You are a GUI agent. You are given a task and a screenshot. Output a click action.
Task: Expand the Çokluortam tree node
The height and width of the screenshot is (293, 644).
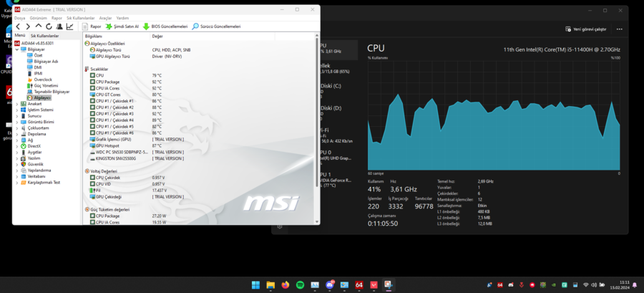17,128
